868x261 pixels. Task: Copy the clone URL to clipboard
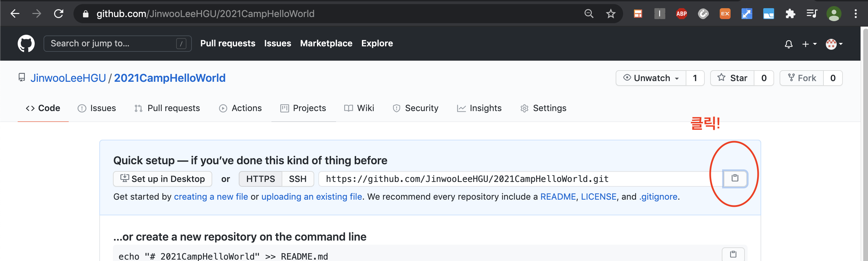click(735, 179)
